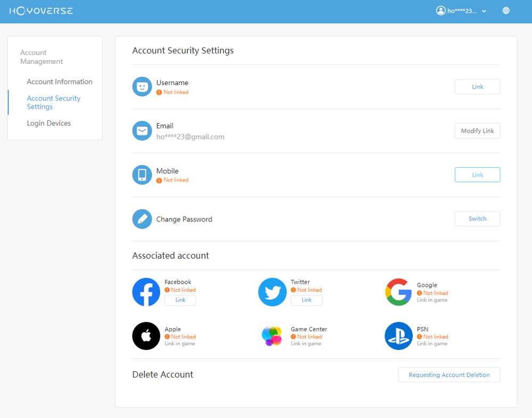Viewport: 532px width, 418px height.
Task: Click the Facebook 'Not linked' status
Action: coord(180,290)
